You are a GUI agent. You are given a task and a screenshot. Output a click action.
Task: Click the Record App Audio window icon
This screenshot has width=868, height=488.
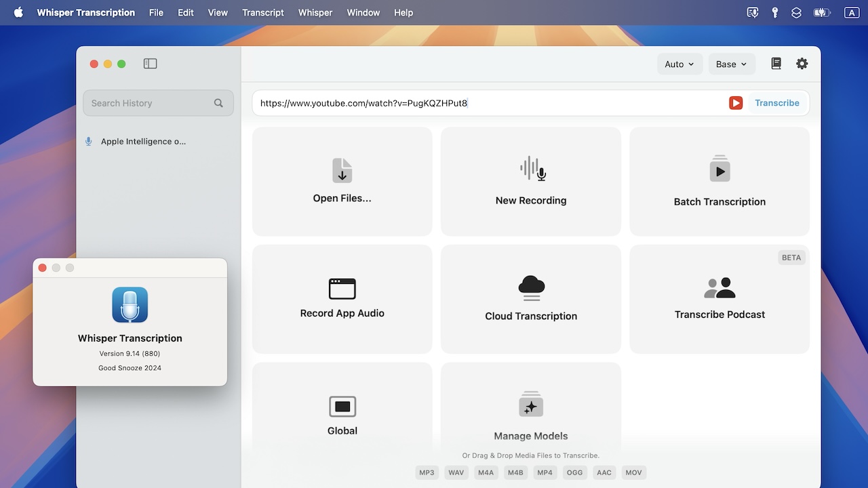(x=342, y=289)
